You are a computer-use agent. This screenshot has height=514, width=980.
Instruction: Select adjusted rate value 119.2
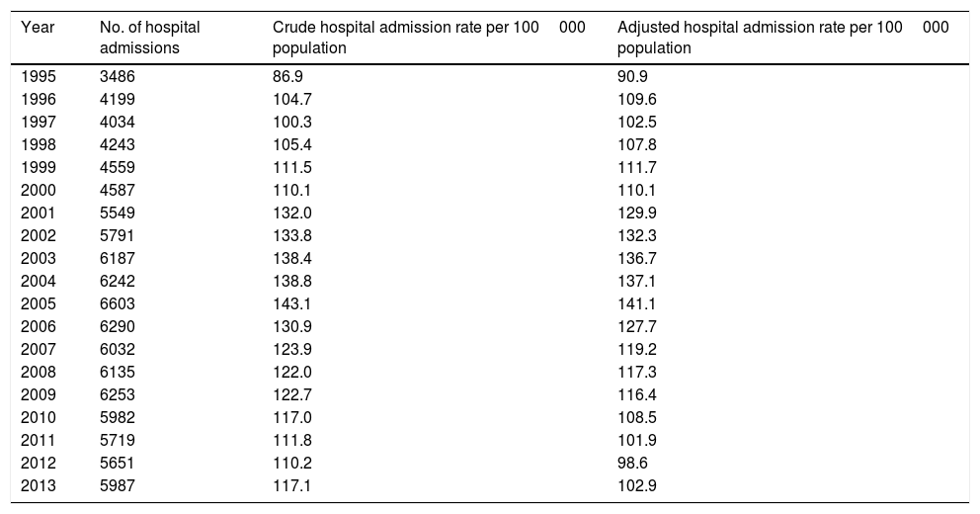[x=636, y=350]
